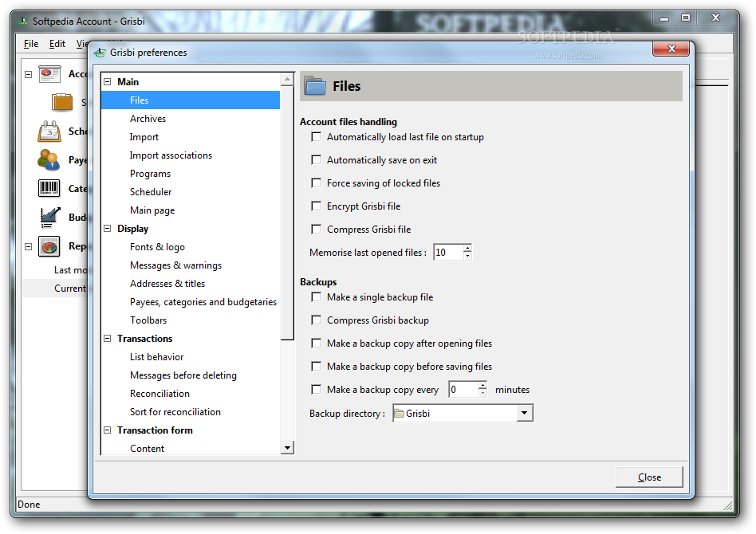
Task: Click the Memorise last opened files field
Action: click(x=448, y=252)
